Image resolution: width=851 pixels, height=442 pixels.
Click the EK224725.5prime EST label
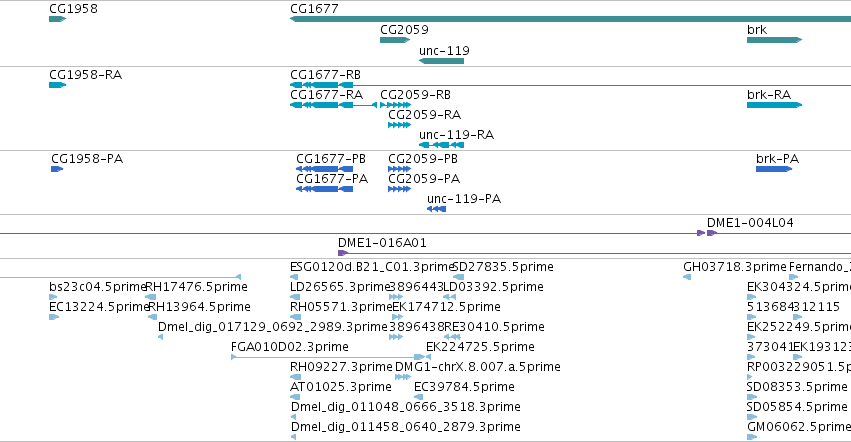tap(480, 347)
